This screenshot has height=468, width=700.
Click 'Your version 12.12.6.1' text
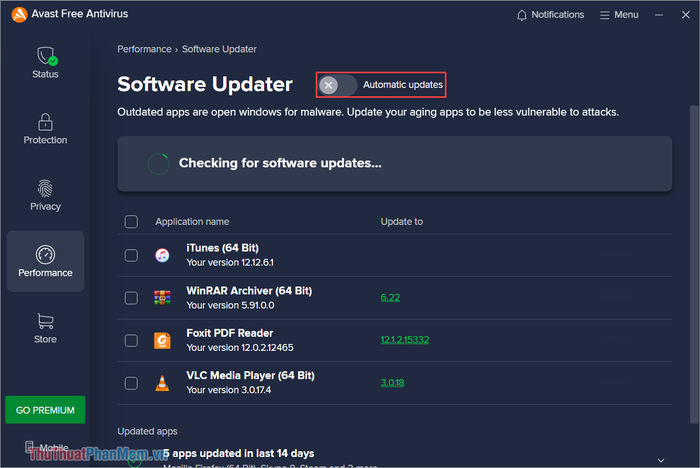pos(230,263)
